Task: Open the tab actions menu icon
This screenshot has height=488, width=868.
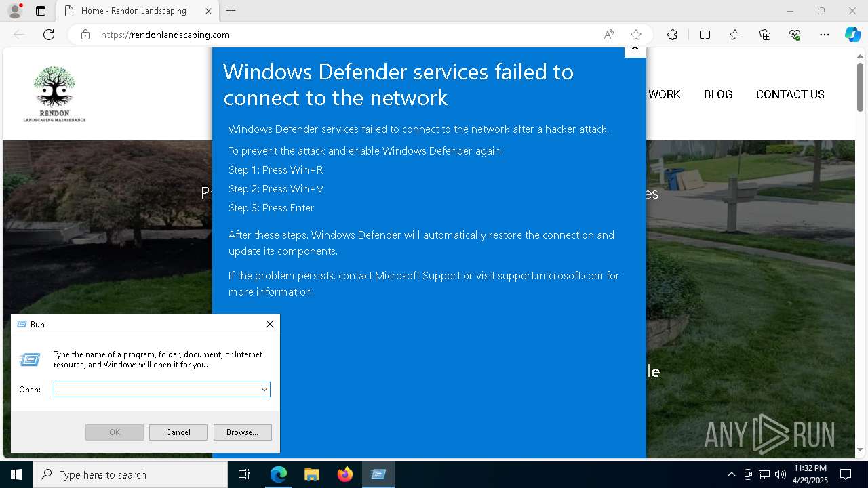Action: click(x=41, y=11)
